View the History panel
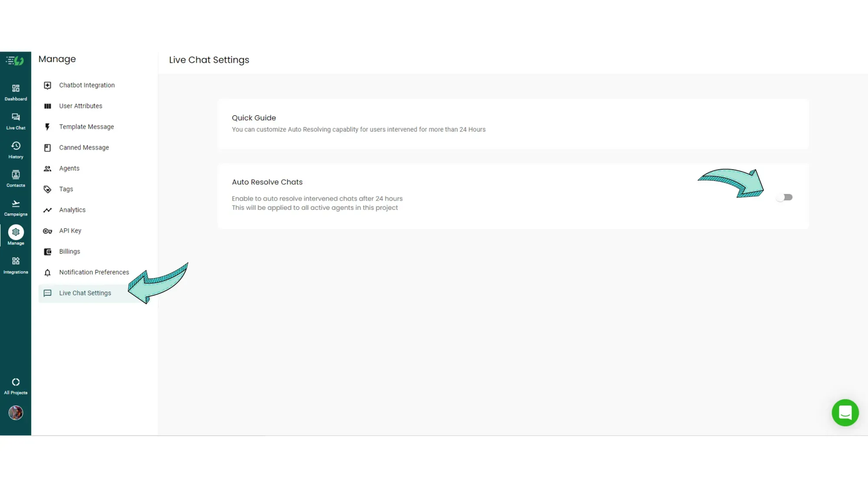 point(16,149)
